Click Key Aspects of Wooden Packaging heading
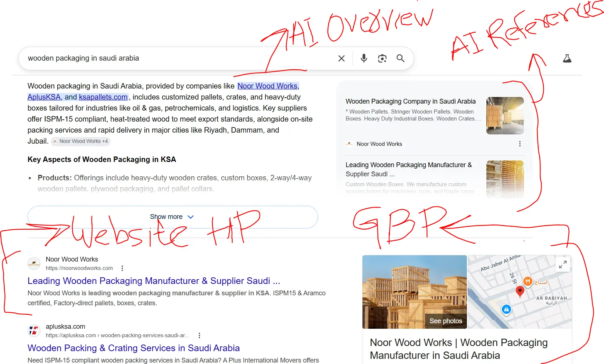 [x=102, y=159]
